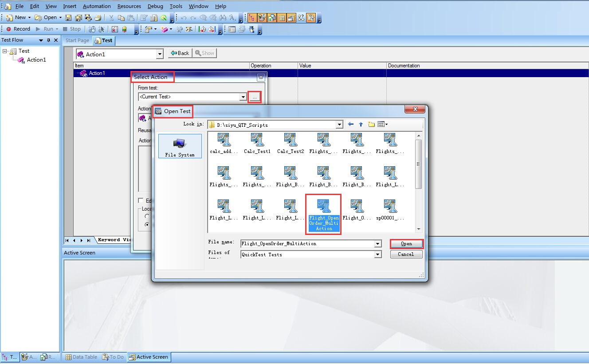Viewport: 589px width, 364px height.
Task: Expand the Look in folder dropdown
Action: [339, 125]
